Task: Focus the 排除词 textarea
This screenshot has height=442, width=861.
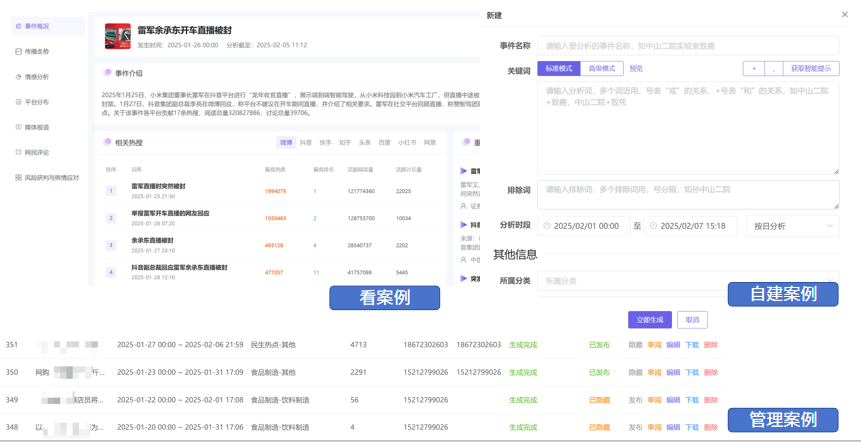Action: (688, 194)
